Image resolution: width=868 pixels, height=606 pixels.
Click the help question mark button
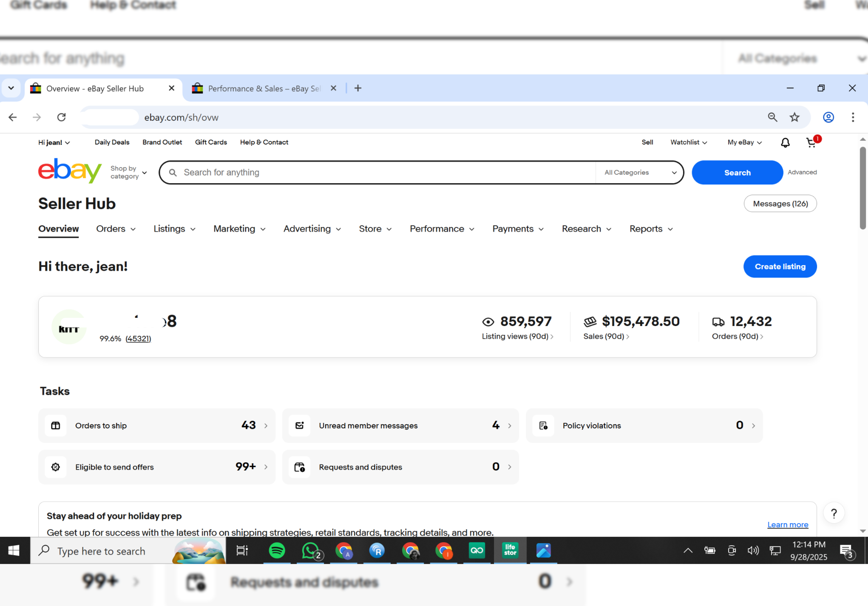[x=834, y=513]
